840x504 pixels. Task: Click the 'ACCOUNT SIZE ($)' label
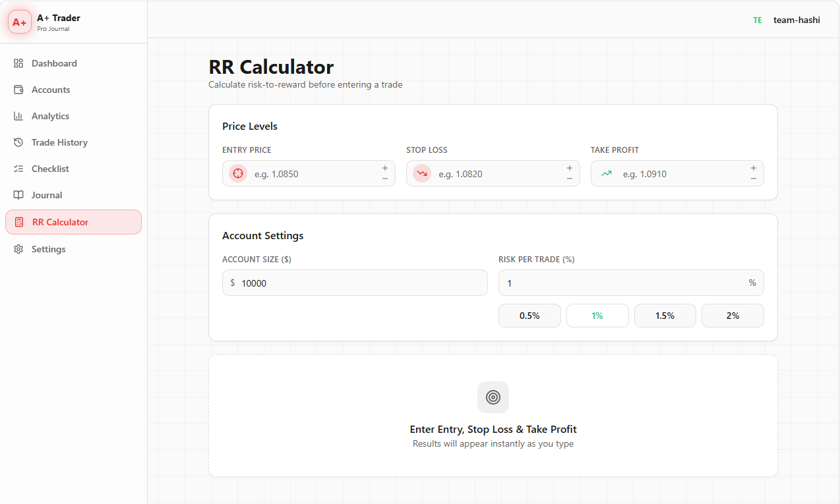point(256,260)
